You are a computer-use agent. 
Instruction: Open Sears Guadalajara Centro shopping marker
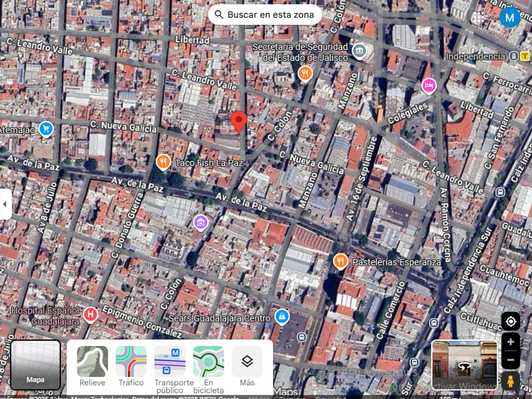282,317
